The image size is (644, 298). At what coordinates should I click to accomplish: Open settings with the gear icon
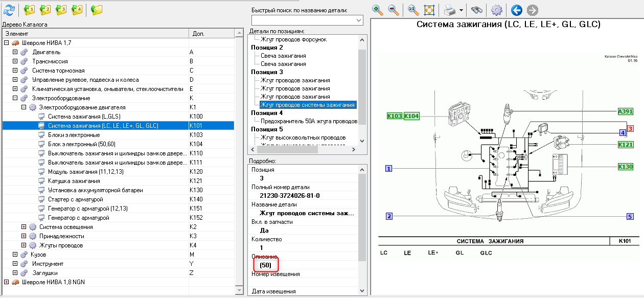[x=496, y=9]
